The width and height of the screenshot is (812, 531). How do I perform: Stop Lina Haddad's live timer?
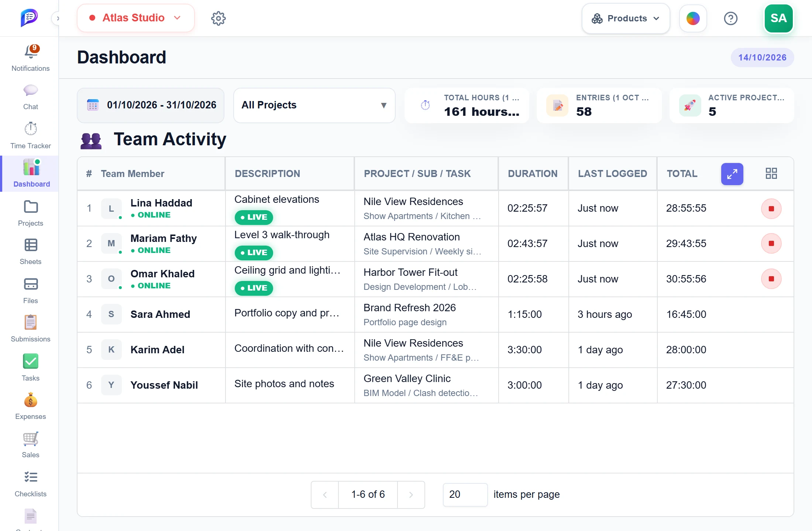[771, 209]
